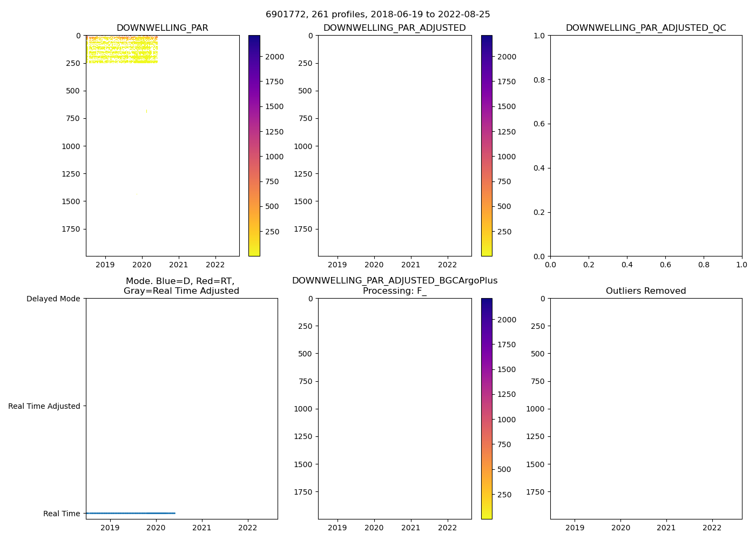This screenshot has height=540, width=756.
Task: Click the colorbar beside the DOWNWELLING_PAR plot
Action: pyautogui.click(x=254, y=146)
